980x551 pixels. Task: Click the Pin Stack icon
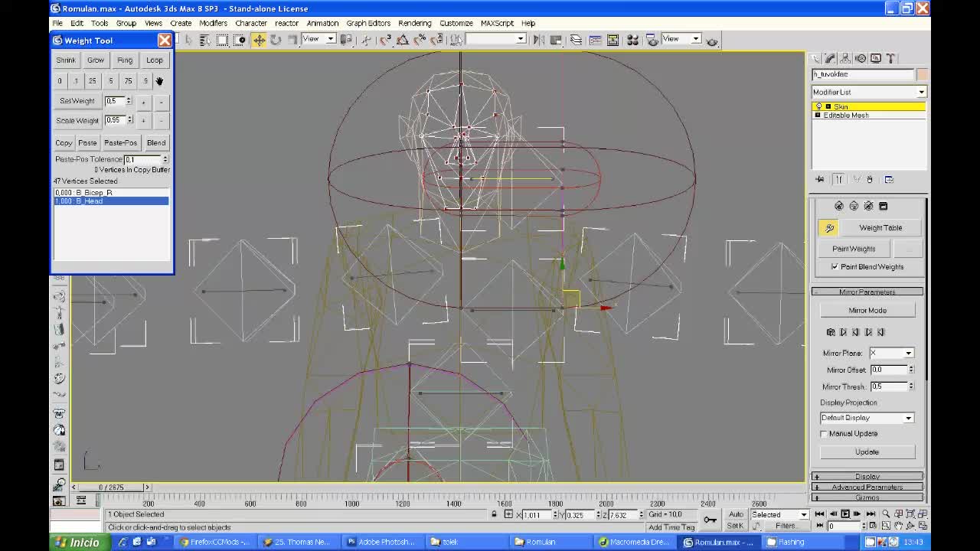820,179
